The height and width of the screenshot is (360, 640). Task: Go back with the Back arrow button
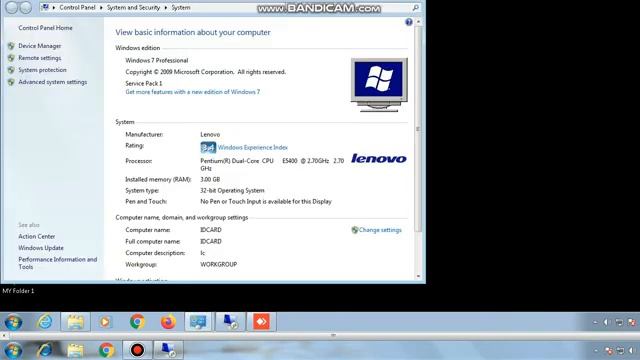click(x=12, y=7)
